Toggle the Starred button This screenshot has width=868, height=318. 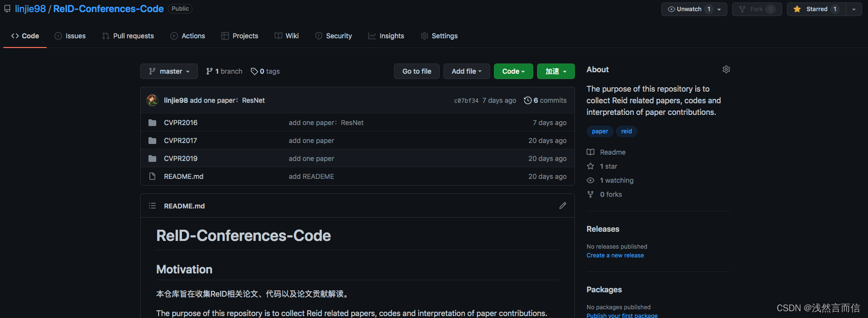click(816, 9)
